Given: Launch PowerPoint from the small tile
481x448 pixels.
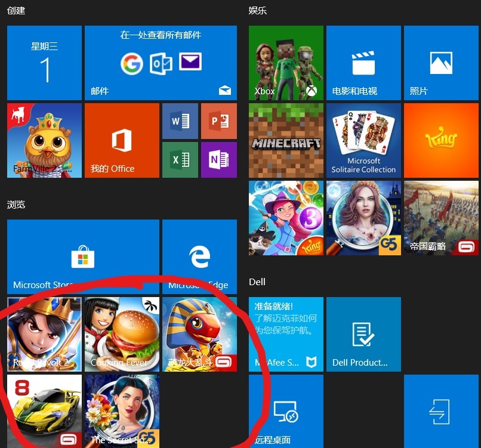Looking at the screenshot, I should coord(219,121).
